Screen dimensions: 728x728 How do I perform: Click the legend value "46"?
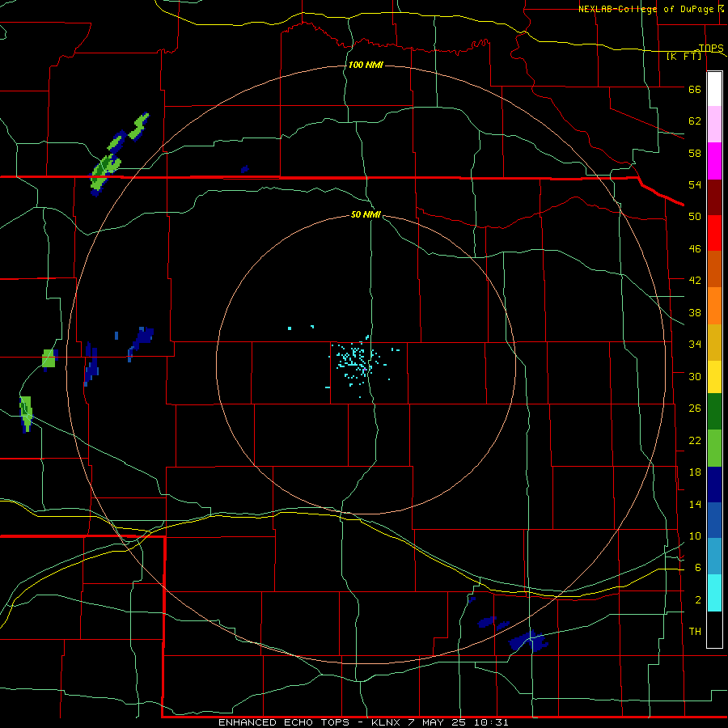pos(695,249)
